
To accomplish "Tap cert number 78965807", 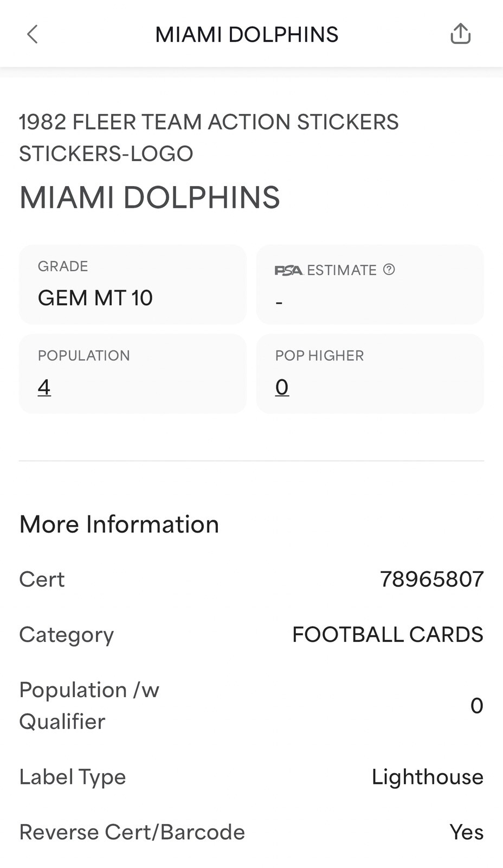I will click(x=431, y=579).
